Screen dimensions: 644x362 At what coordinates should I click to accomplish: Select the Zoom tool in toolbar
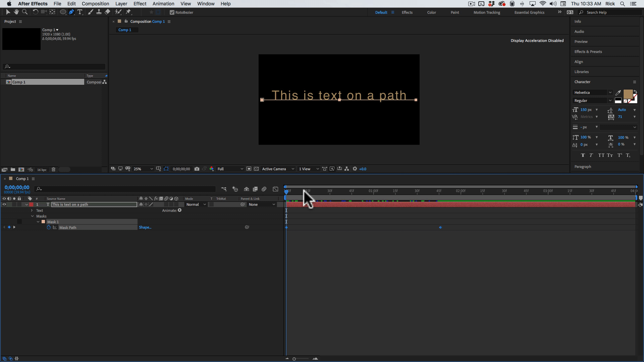tap(24, 12)
